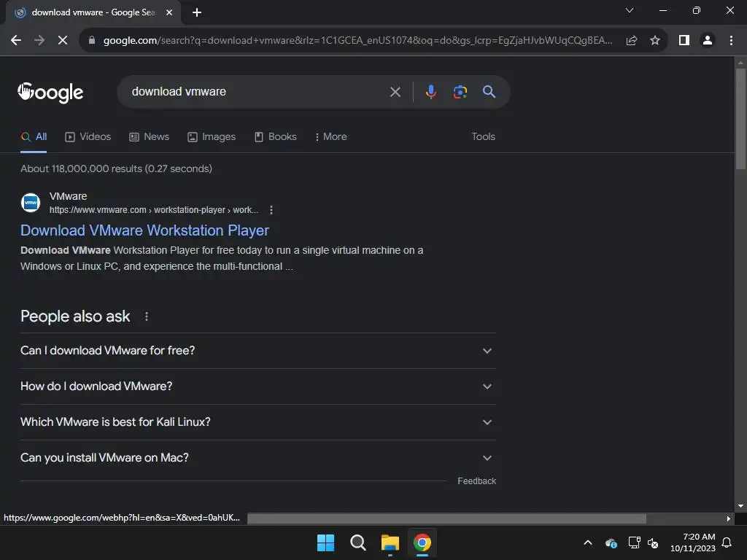Click the browser forward arrow

tap(39, 41)
